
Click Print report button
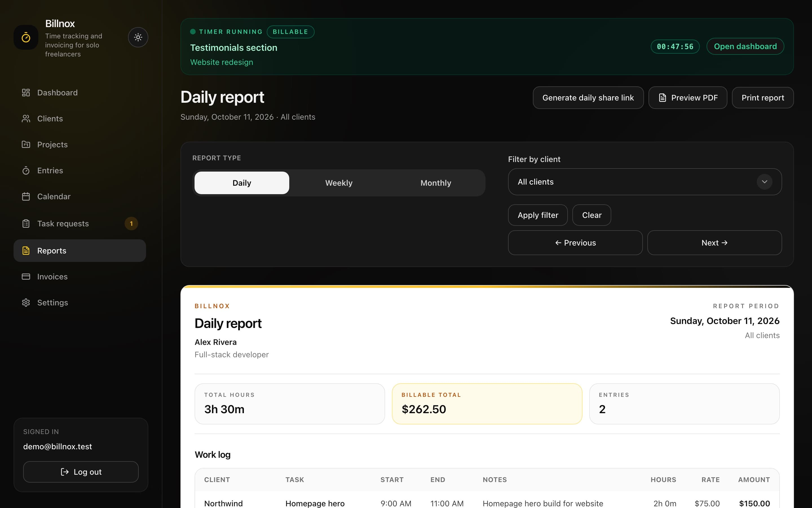(763, 98)
